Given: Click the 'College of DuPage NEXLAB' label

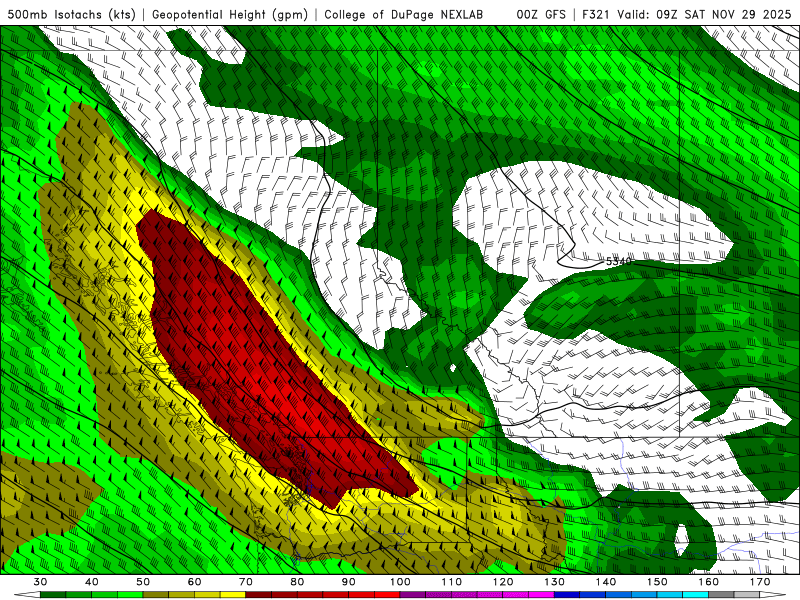Looking at the screenshot, I should 403,14.
